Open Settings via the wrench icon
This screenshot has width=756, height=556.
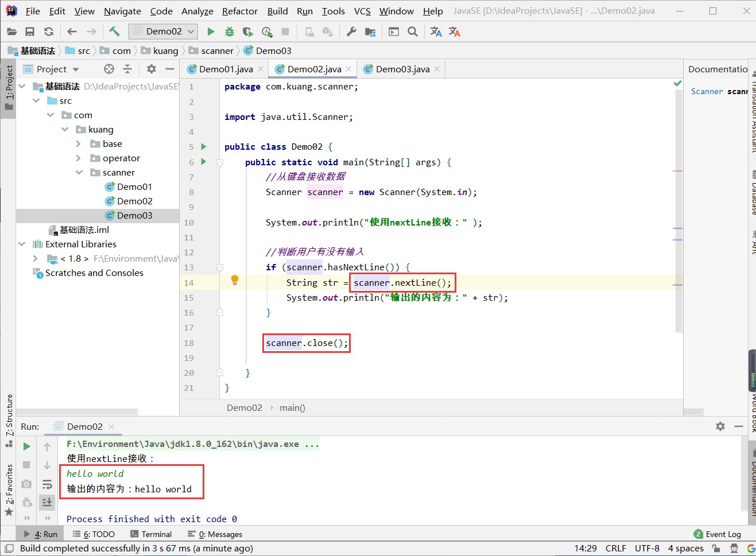(x=351, y=32)
